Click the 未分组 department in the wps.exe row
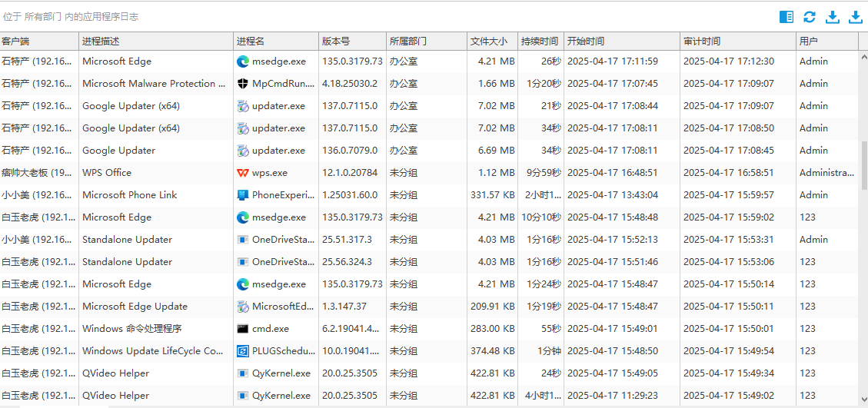868x408 pixels. pyautogui.click(x=404, y=173)
